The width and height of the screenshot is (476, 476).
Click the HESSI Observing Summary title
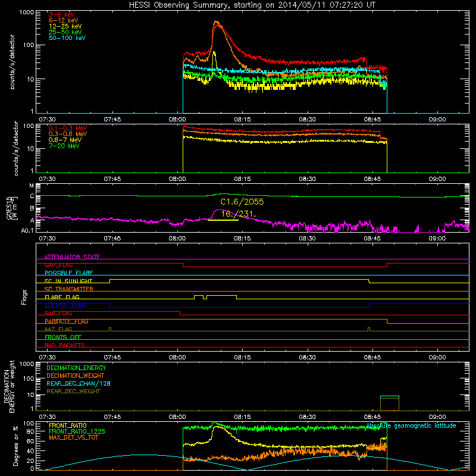[x=252, y=5]
